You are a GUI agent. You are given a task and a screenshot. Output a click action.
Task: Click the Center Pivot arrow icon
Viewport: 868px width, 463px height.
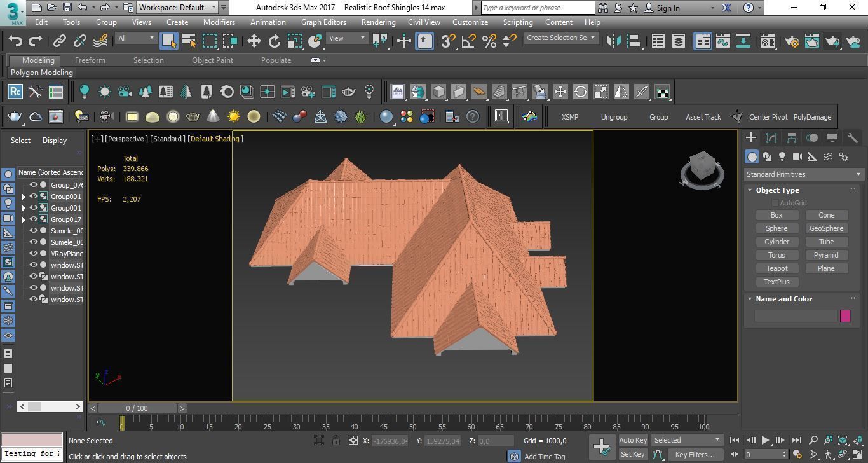(x=737, y=116)
